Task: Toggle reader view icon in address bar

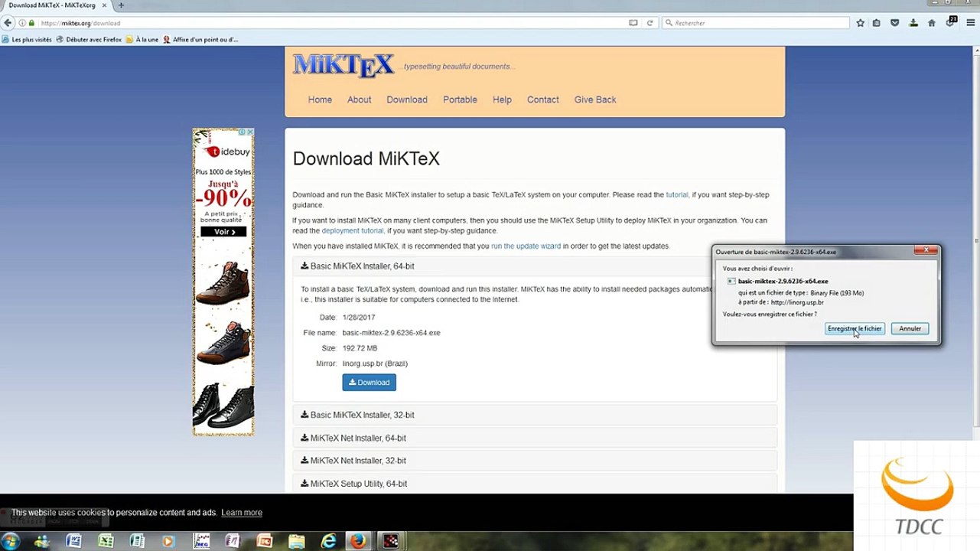Action: click(633, 23)
